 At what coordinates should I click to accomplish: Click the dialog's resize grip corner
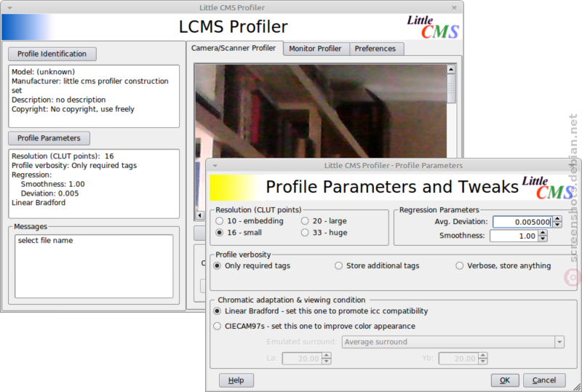(577, 387)
